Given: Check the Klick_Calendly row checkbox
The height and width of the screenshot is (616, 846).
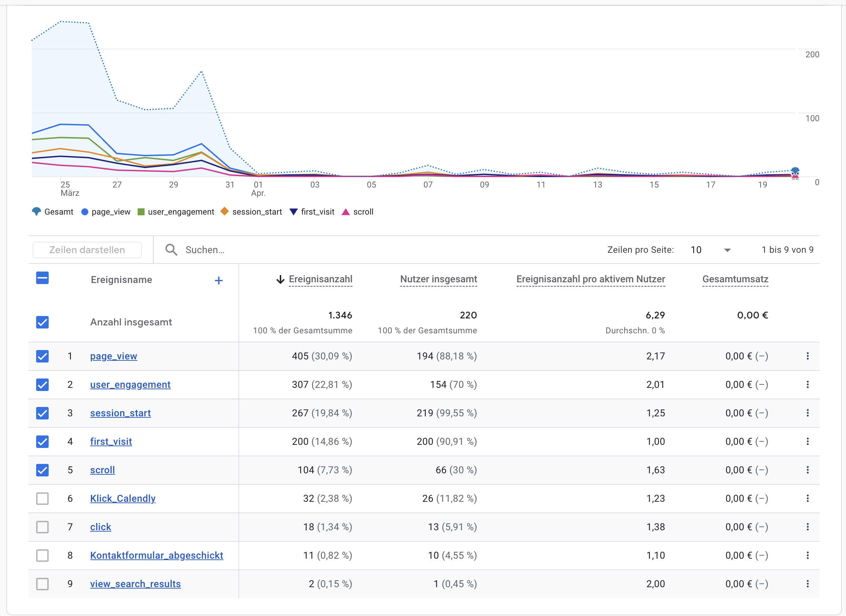Looking at the screenshot, I should tap(42, 499).
